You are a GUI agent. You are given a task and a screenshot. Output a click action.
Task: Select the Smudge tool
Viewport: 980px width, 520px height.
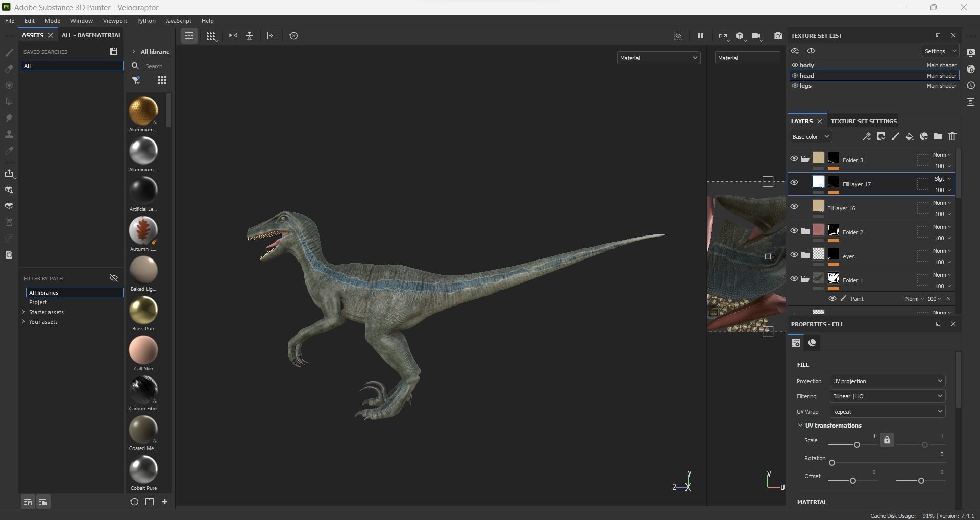pyautogui.click(x=9, y=118)
